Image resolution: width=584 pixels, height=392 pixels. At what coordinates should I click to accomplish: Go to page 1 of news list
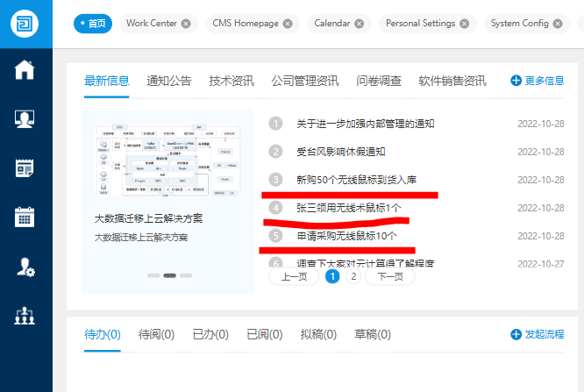pyautogui.click(x=332, y=276)
